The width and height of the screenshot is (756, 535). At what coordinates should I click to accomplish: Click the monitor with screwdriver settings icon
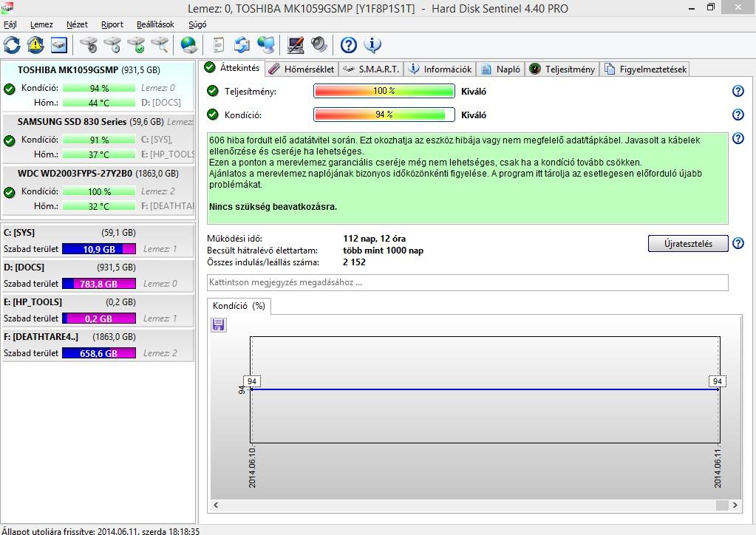coord(295,45)
